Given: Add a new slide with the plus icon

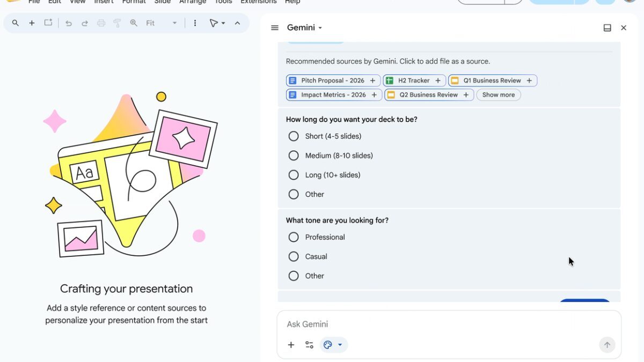Looking at the screenshot, I should click(x=32, y=23).
